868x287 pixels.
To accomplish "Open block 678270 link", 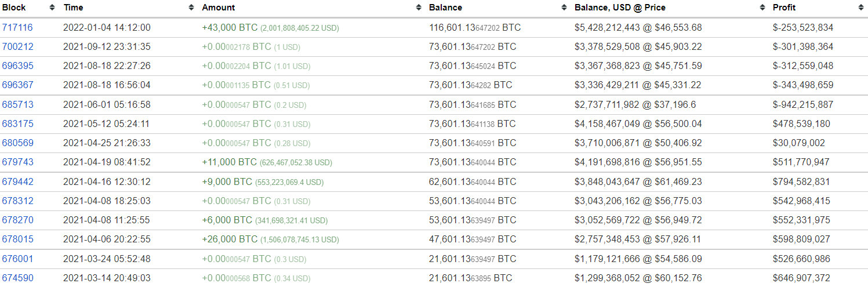I will (18, 220).
